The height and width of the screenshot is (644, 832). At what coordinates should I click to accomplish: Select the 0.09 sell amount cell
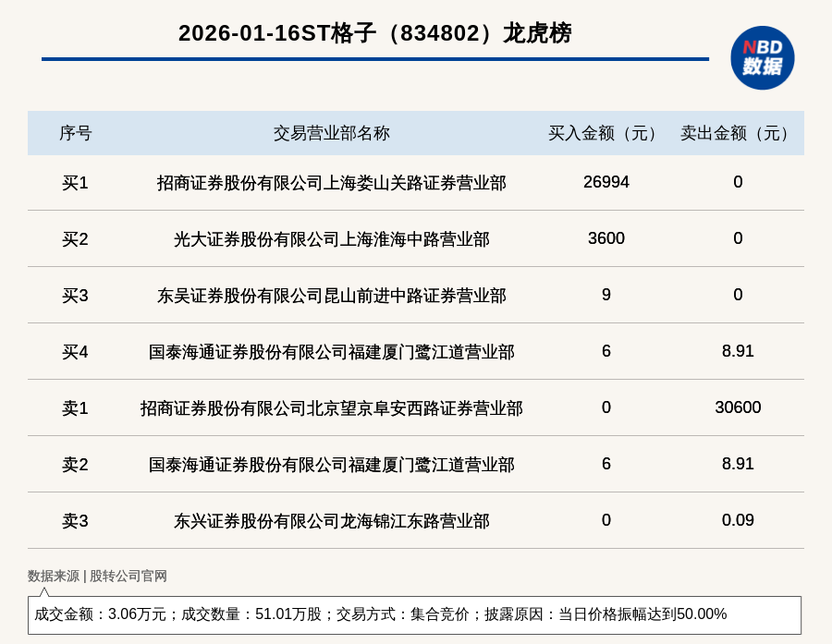738,520
